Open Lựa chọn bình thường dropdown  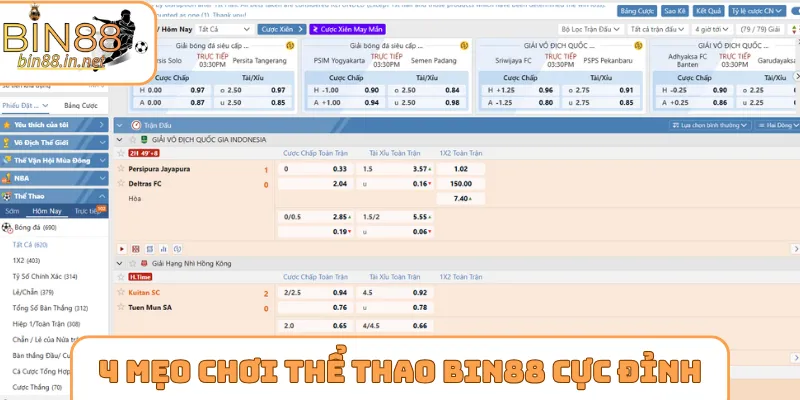coord(710,125)
